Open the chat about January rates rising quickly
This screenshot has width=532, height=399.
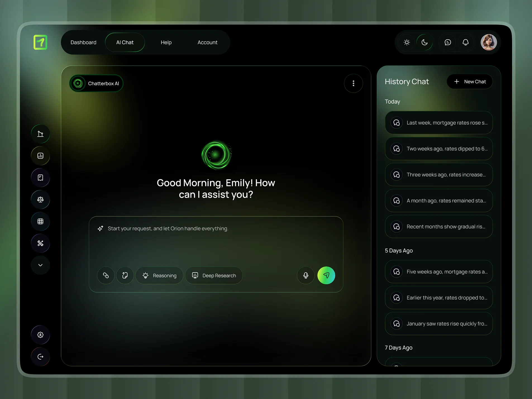tap(438, 324)
